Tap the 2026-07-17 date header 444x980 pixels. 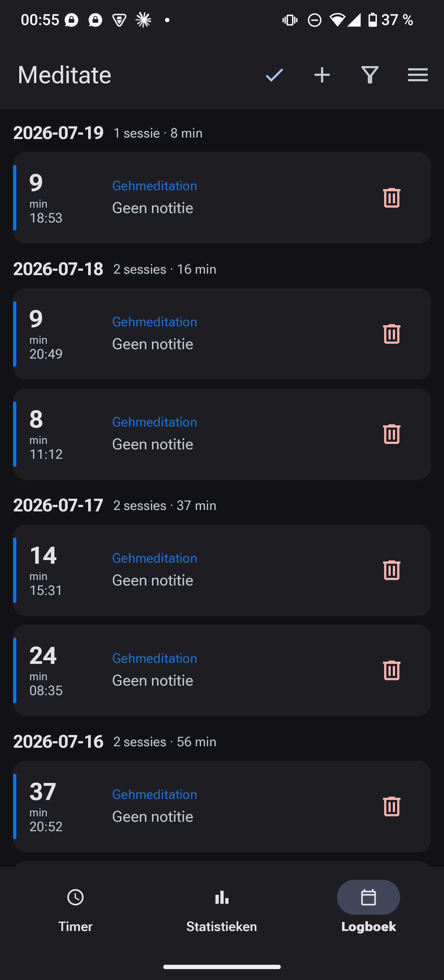[x=58, y=505]
